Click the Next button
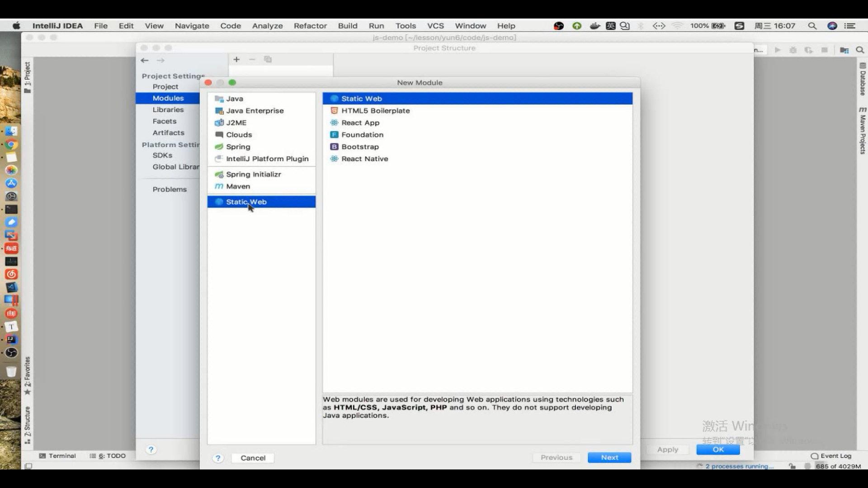868x488 pixels. pos(609,457)
